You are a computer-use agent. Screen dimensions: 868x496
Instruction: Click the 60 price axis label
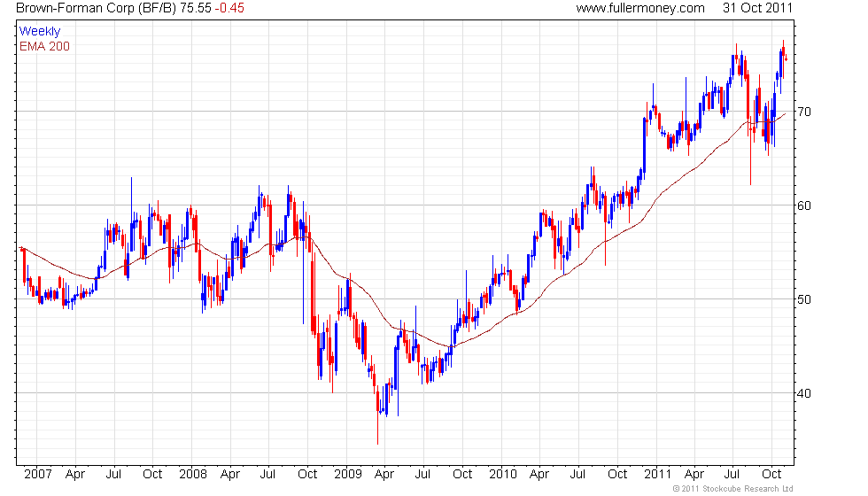[804, 205]
